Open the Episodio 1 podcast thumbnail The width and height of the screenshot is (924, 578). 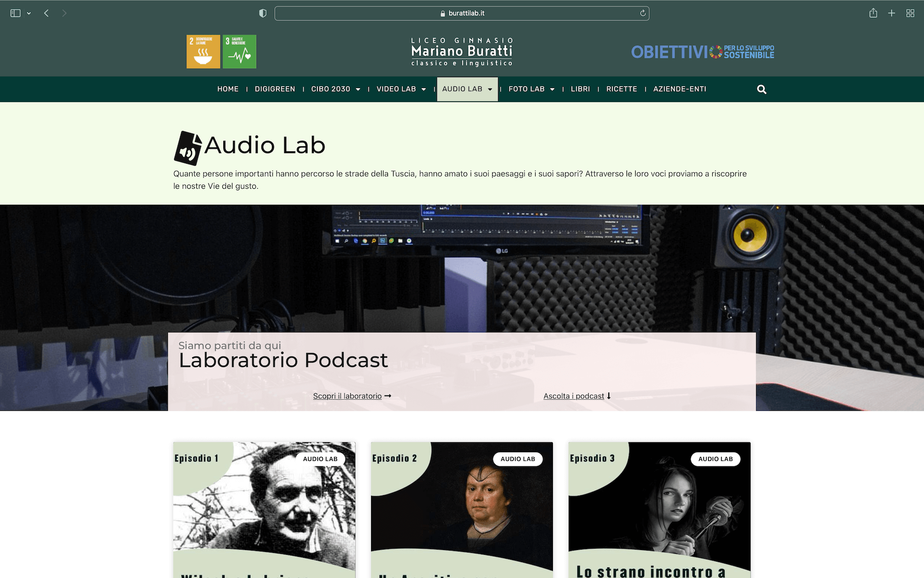[264, 510]
